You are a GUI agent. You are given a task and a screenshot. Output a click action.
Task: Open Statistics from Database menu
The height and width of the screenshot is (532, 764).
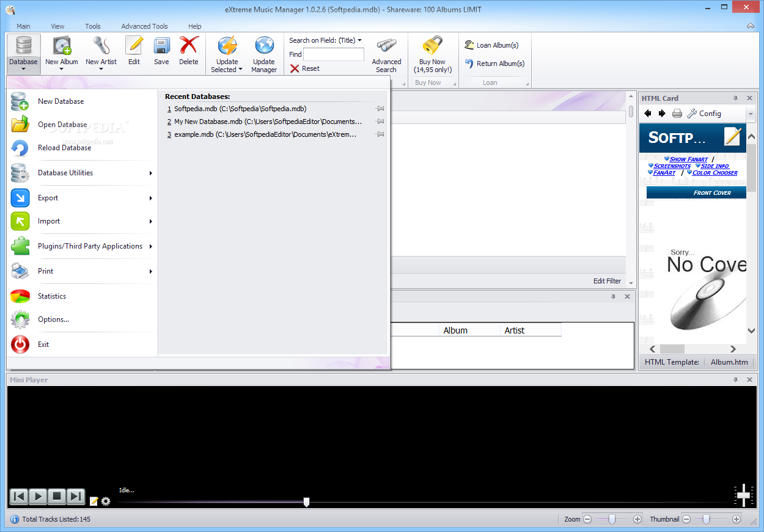click(82, 296)
